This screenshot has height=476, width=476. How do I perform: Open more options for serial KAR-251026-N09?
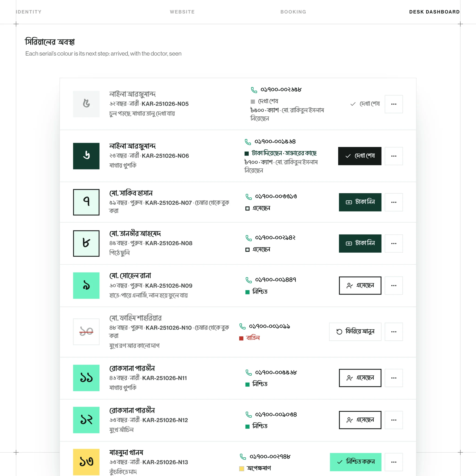(394, 286)
